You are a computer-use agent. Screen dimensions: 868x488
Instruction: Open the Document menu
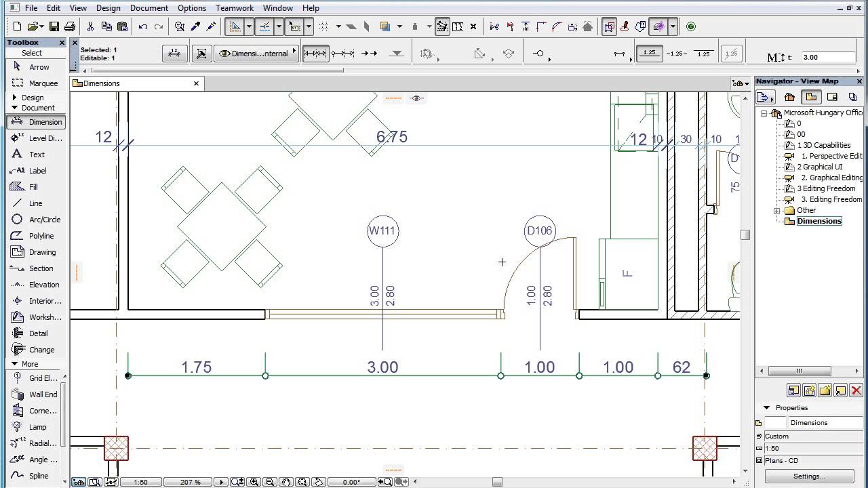click(x=149, y=8)
